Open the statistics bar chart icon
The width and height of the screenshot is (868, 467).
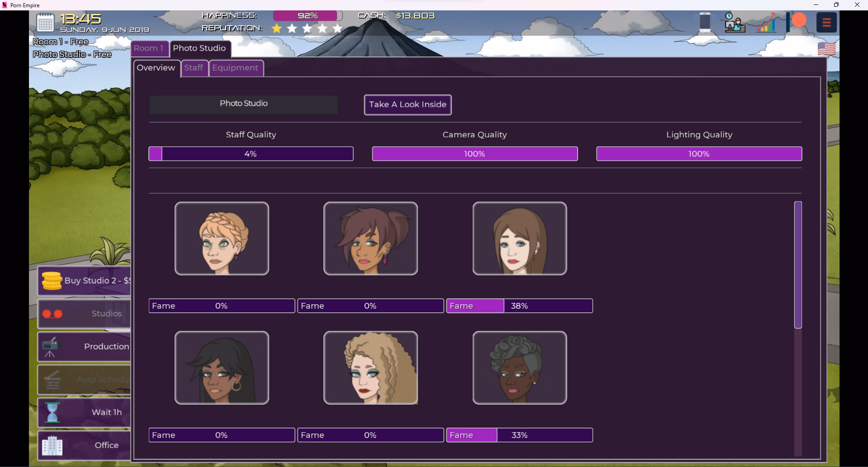pyautogui.click(x=767, y=23)
